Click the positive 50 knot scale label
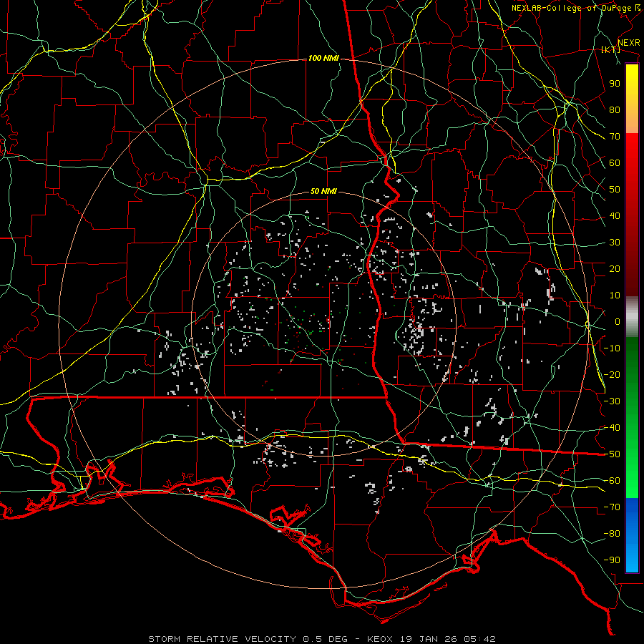 coord(615,190)
